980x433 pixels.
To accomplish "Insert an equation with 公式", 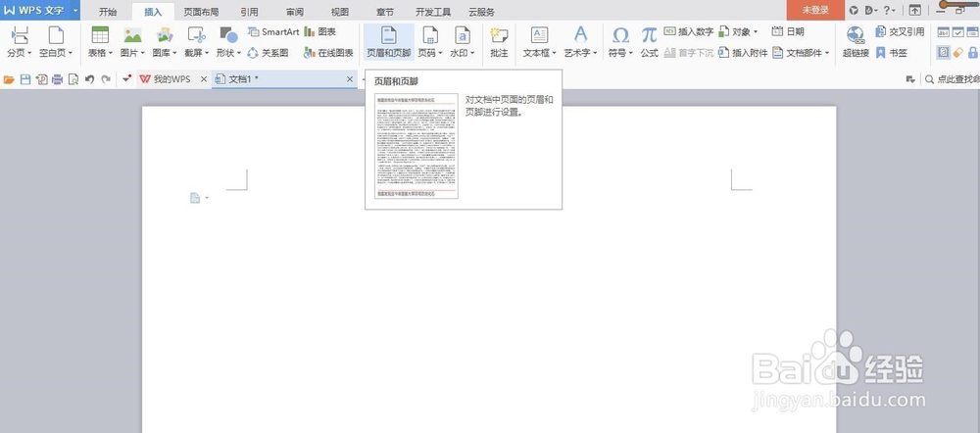I will [650, 42].
